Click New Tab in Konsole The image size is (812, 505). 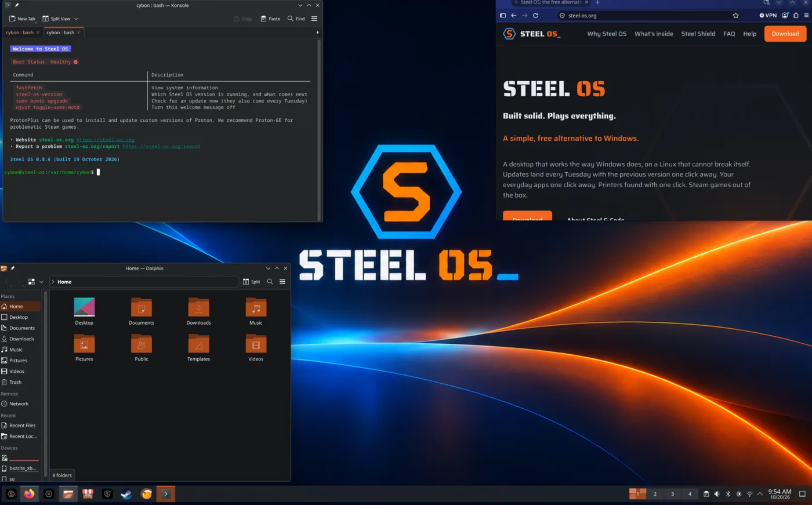pyautogui.click(x=22, y=19)
